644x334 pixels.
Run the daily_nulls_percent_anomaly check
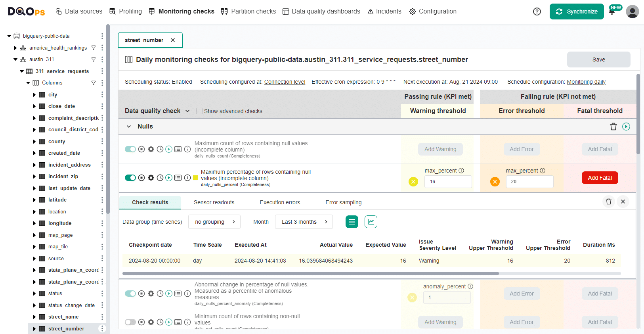tap(169, 294)
